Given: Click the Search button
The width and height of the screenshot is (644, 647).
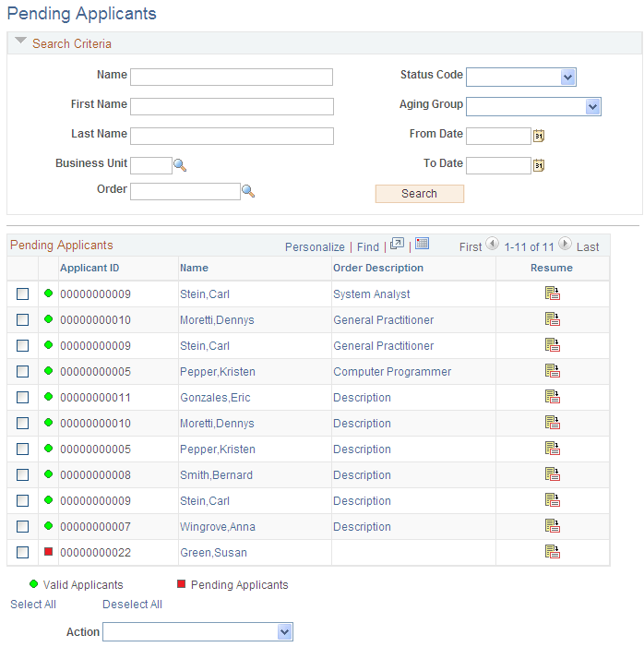Looking at the screenshot, I should click(419, 194).
